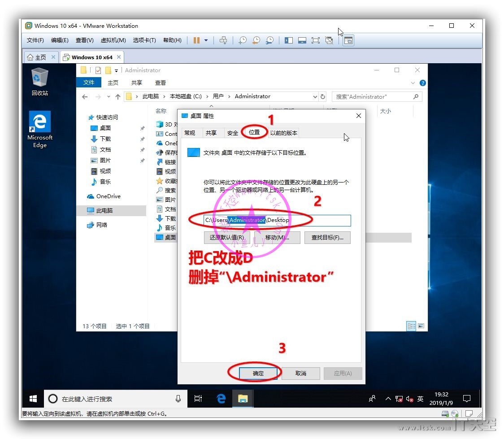Enter VMware full screen mode icon

316,40
